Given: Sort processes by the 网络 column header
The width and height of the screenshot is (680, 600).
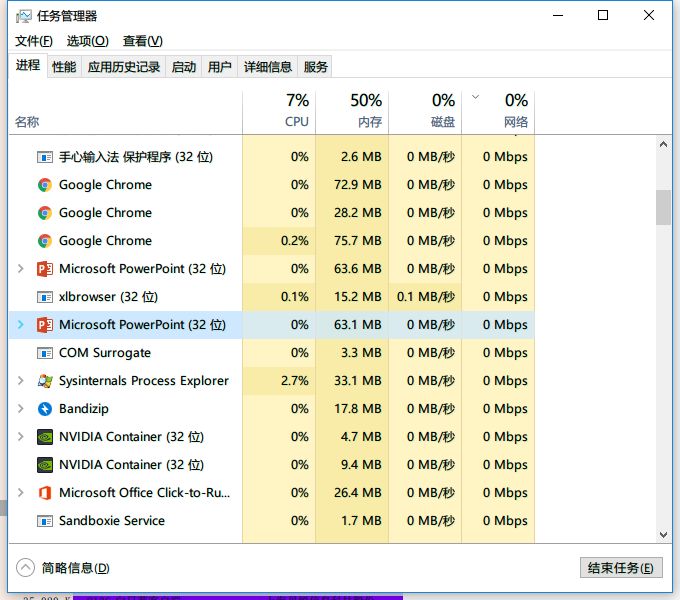Looking at the screenshot, I should (498, 111).
